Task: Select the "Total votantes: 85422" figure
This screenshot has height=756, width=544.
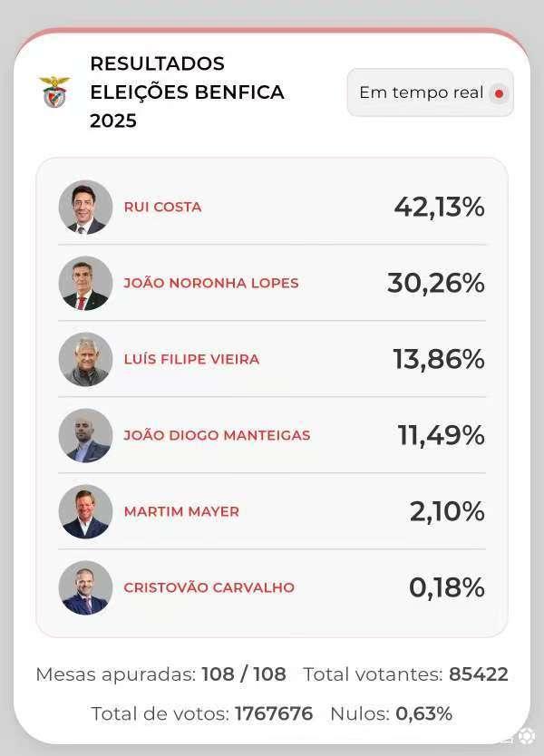Action: click(x=405, y=674)
